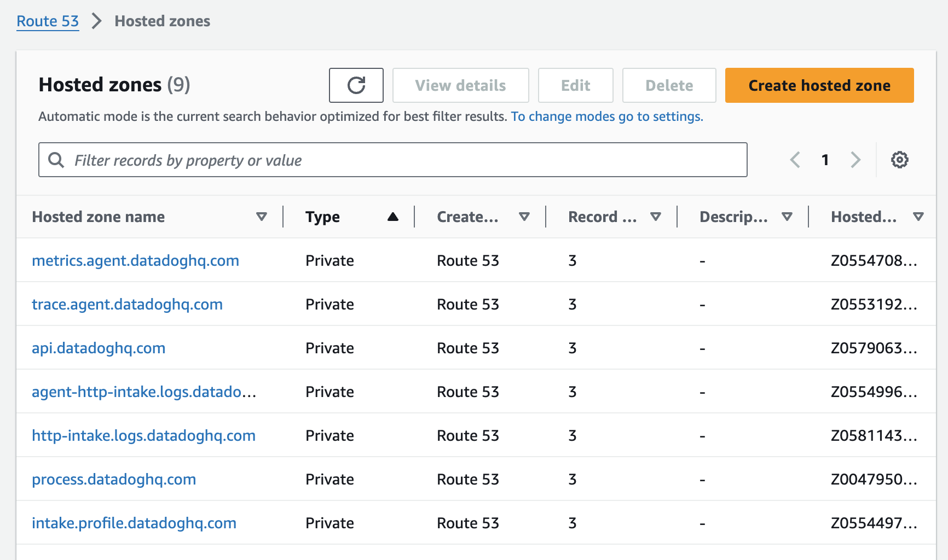Image resolution: width=948 pixels, height=560 pixels.
Task: Click the filter records input field
Action: point(393,160)
